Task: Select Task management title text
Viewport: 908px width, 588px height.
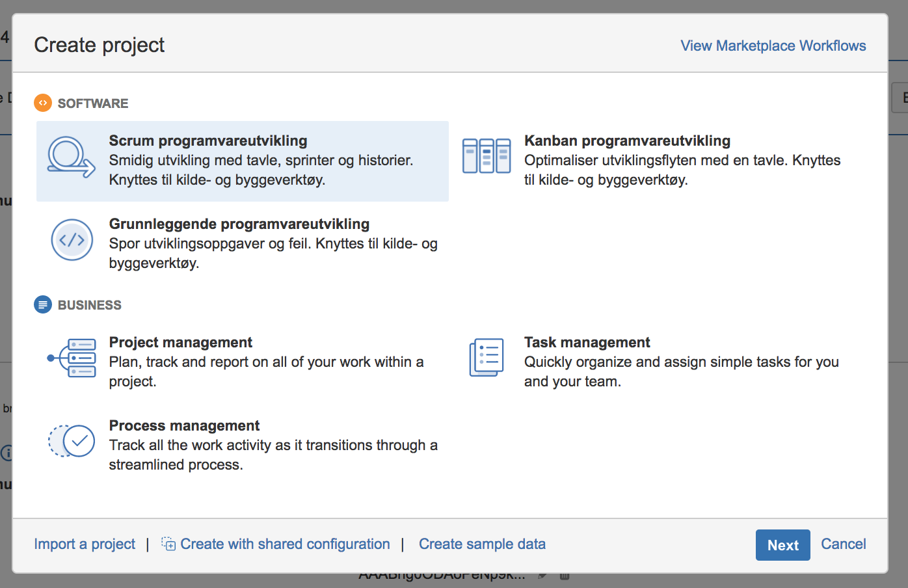Action: (x=587, y=342)
